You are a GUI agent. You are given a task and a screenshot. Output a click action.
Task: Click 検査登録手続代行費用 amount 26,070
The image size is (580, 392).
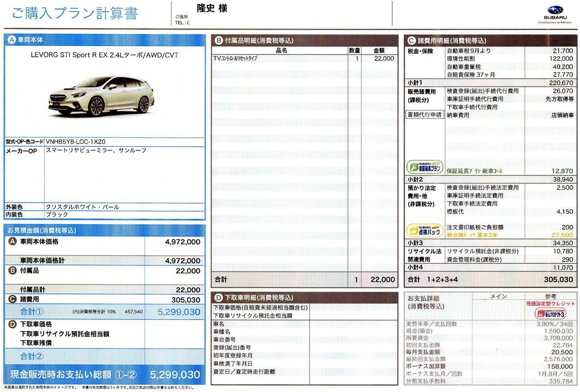563,91
